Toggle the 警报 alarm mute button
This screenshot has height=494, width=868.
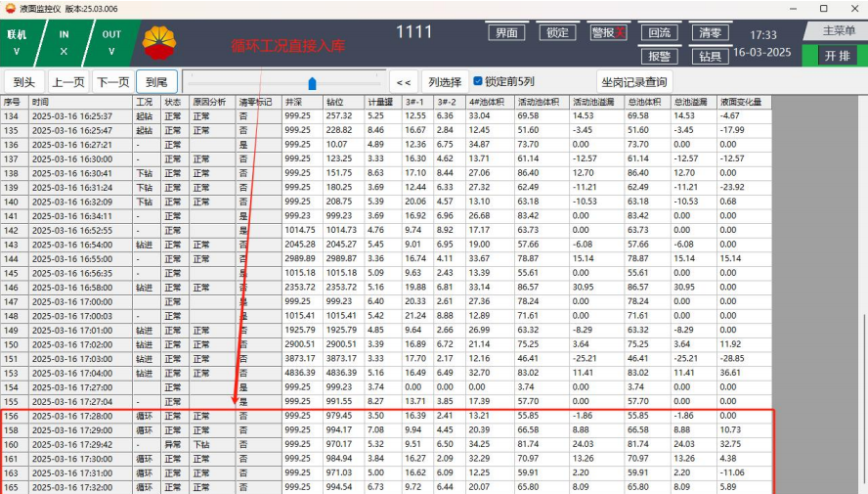(608, 32)
